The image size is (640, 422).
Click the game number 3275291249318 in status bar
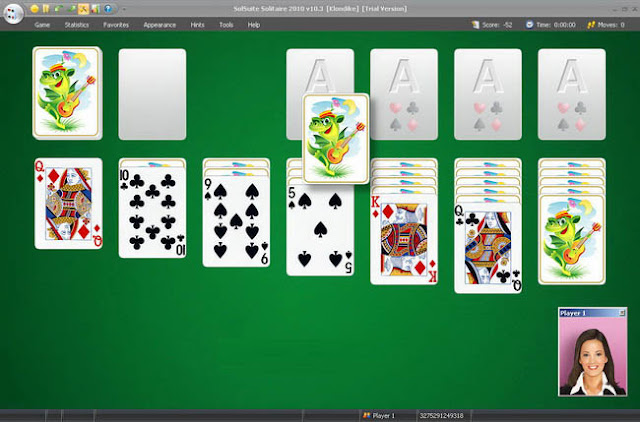(x=441, y=415)
